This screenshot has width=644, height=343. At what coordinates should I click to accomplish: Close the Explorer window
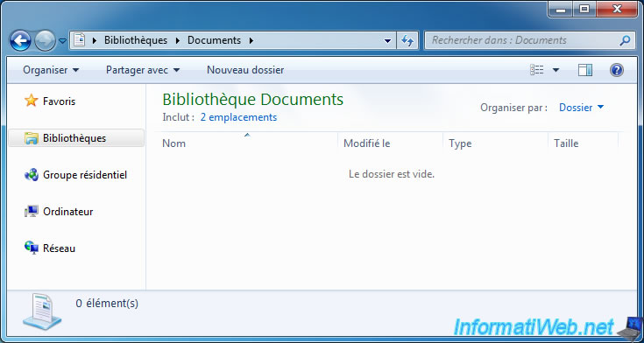coord(618,9)
